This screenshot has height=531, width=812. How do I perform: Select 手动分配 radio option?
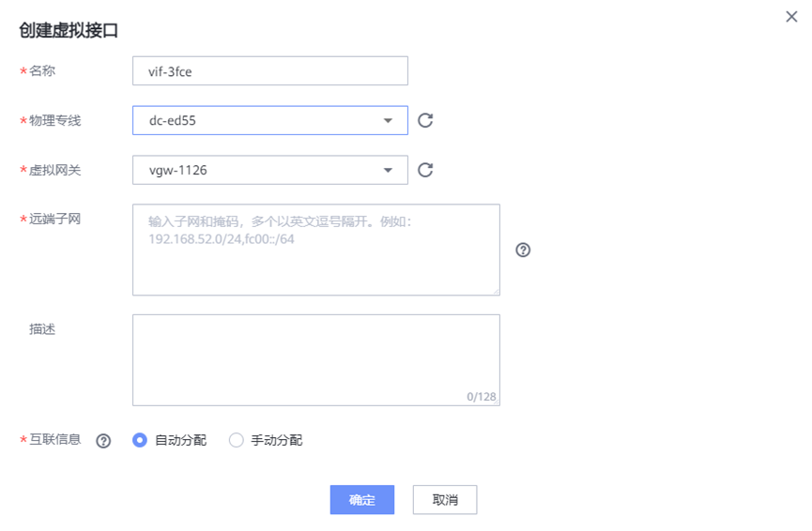[237, 440]
